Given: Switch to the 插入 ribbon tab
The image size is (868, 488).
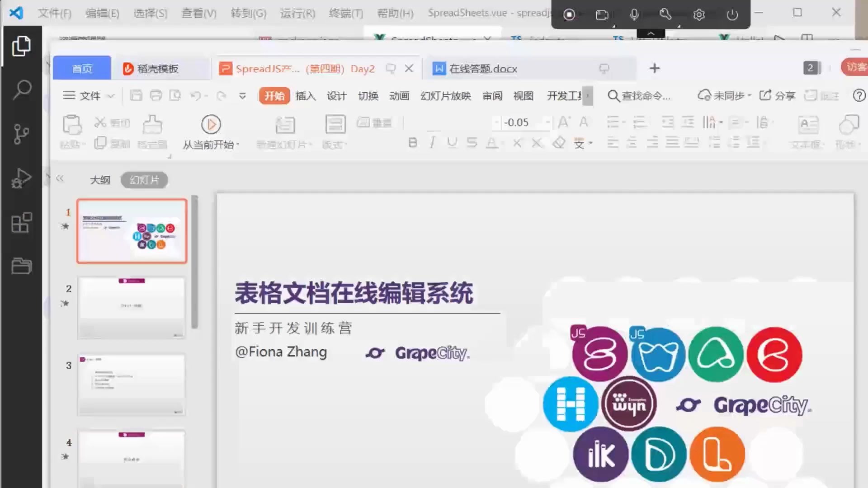Looking at the screenshot, I should click(305, 96).
